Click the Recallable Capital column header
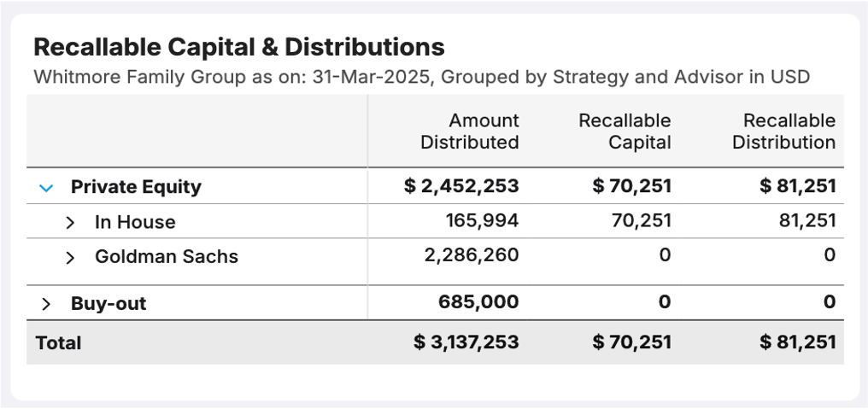 [x=624, y=131]
